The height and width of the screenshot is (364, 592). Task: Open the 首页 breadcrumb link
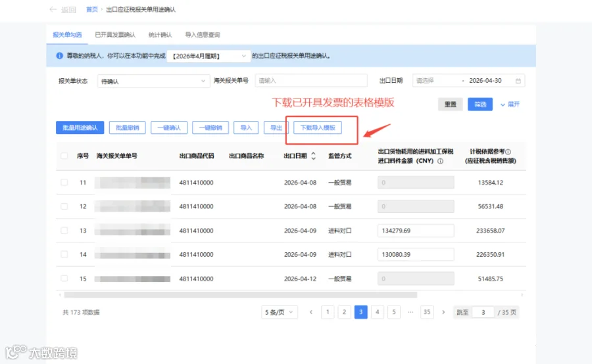pos(91,9)
